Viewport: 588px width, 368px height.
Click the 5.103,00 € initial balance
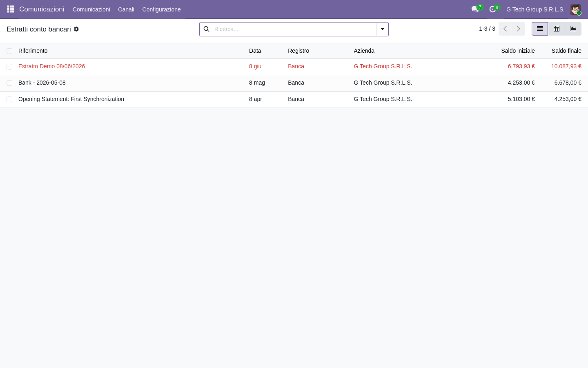pyautogui.click(x=521, y=99)
